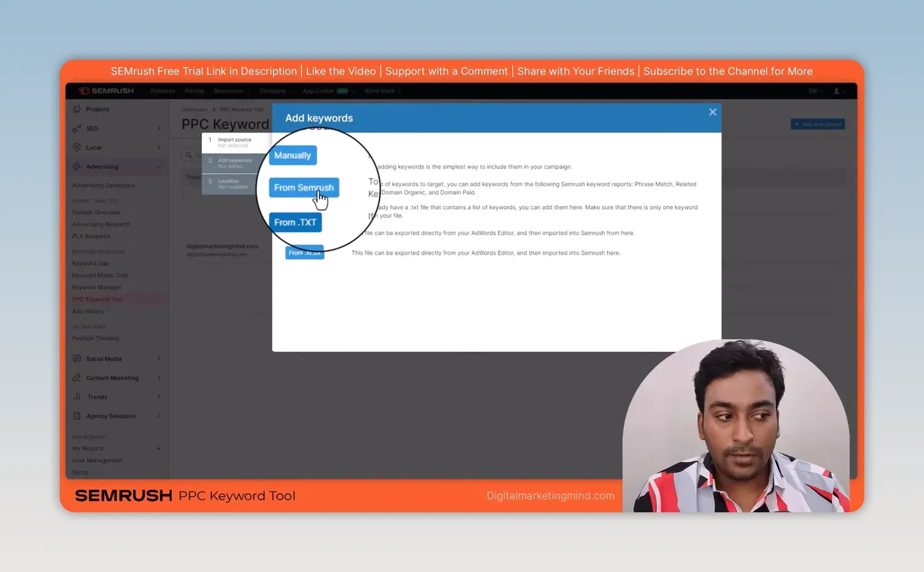Click the Social Media section label
The image size is (924, 572).
[x=104, y=358]
